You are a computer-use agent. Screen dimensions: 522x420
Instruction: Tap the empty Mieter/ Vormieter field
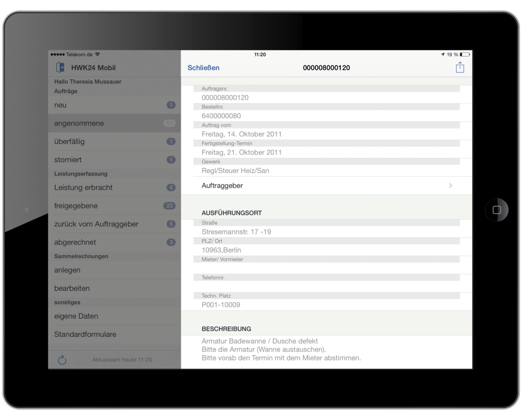click(327, 268)
